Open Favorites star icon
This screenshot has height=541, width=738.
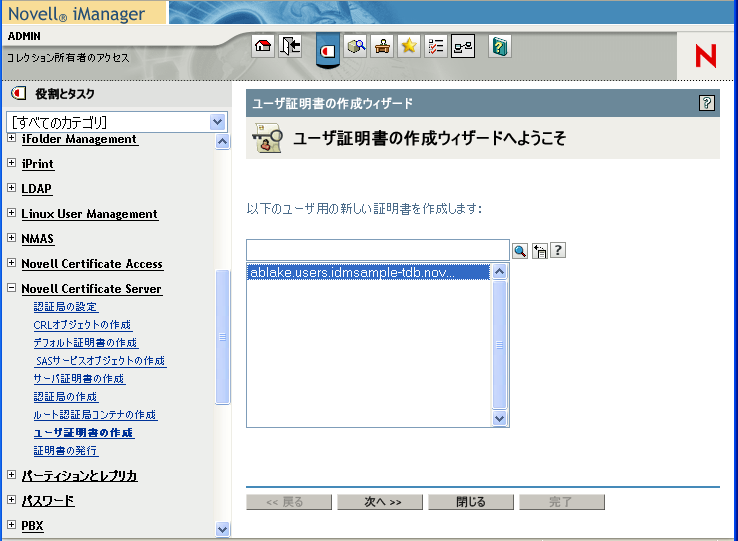(x=409, y=46)
